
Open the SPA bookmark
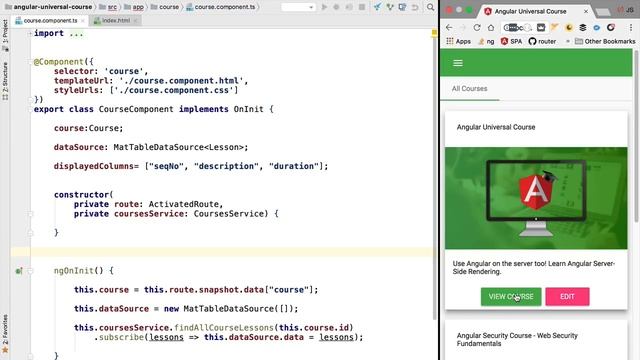click(511, 41)
